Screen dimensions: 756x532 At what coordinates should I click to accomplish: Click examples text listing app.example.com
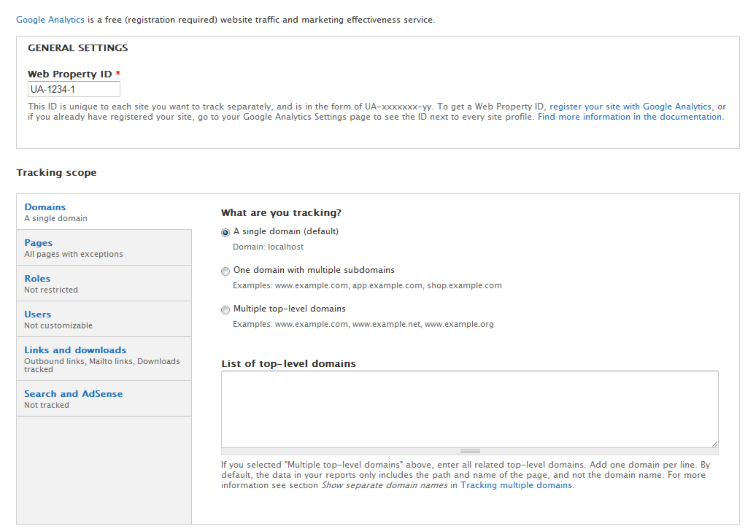coord(367,286)
